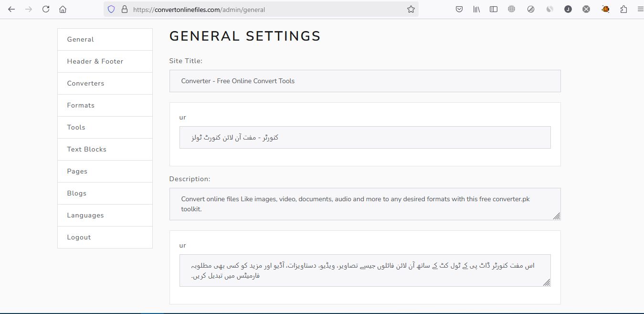The image size is (644, 314).
Task: Open Formats in the sidebar
Action: click(105, 106)
